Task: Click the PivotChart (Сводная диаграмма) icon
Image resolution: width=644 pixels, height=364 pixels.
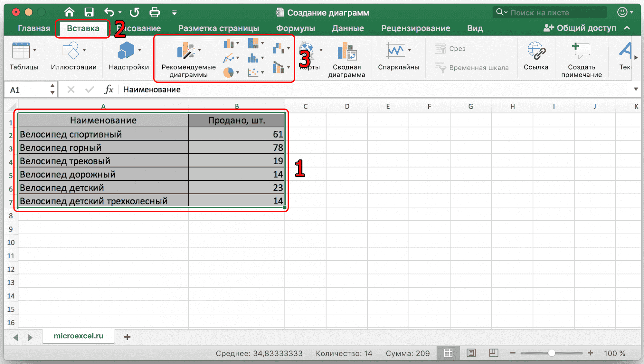Action: pos(346,52)
